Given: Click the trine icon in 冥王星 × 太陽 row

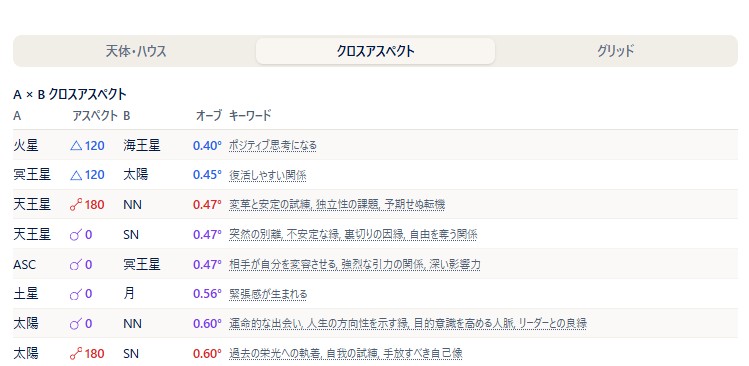Looking at the screenshot, I should pyautogui.click(x=76, y=175).
